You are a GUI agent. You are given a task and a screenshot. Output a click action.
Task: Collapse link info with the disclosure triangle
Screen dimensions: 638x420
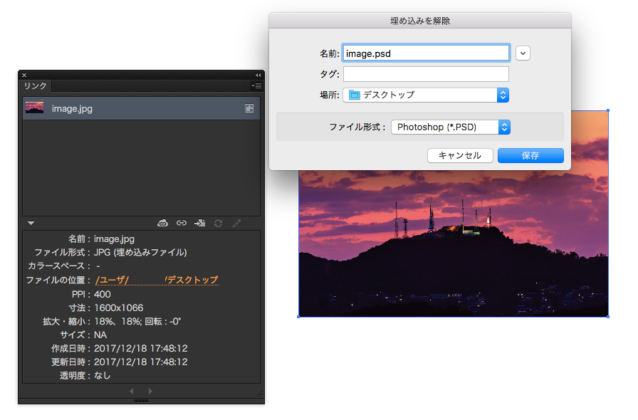click(x=31, y=223)
